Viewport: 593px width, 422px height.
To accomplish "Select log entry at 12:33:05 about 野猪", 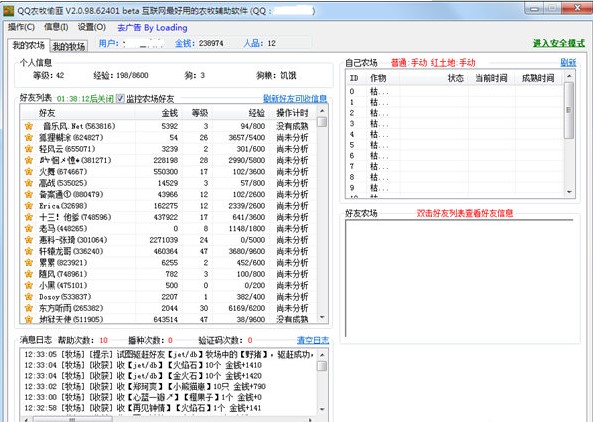I will pyautogui.click(x=169, y=354).
